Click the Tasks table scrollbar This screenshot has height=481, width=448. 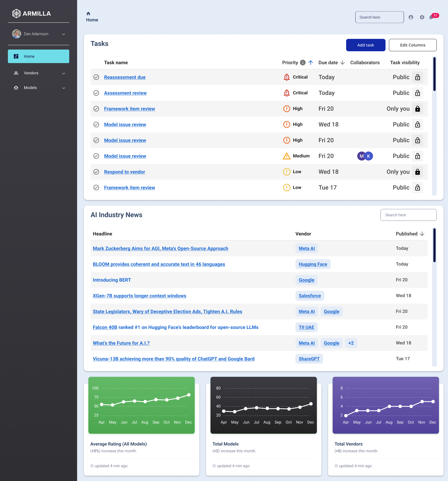click(x=434, y=74)
